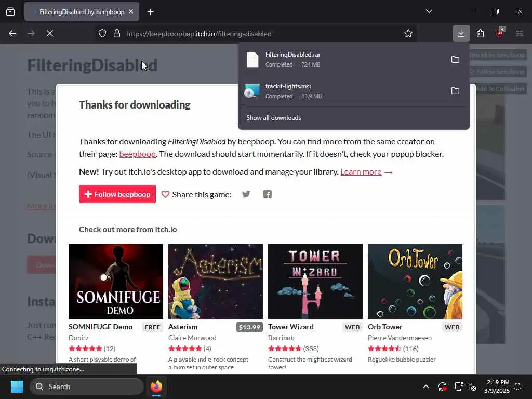Open the Tower Wizard title link
The width and height of the screenshot is (532, 399).
coord(291,327)
